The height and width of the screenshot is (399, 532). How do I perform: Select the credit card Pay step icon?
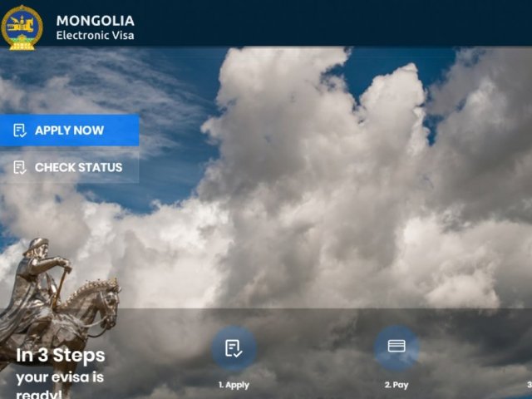(x=397, y=347)
